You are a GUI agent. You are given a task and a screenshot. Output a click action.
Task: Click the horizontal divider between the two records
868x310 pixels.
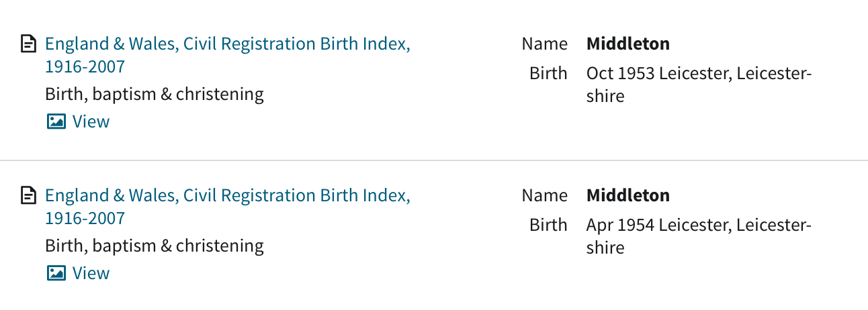434,161
